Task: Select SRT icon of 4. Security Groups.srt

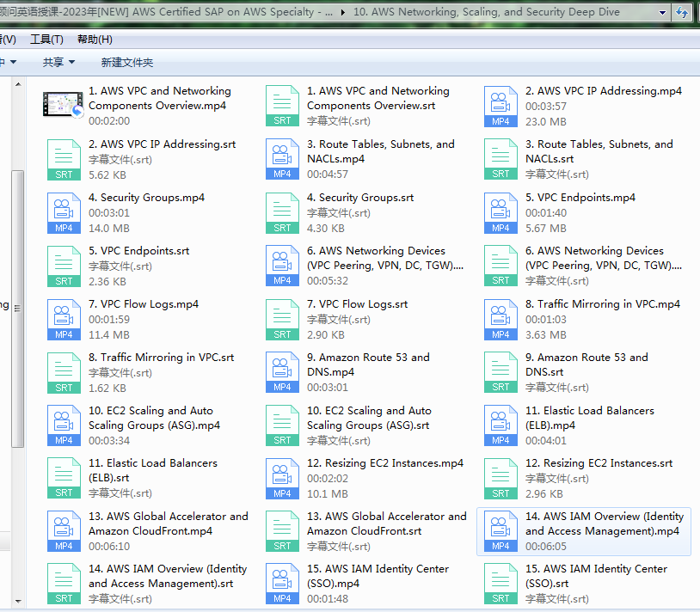Action: pyautogui.click(x=282, y=213)
